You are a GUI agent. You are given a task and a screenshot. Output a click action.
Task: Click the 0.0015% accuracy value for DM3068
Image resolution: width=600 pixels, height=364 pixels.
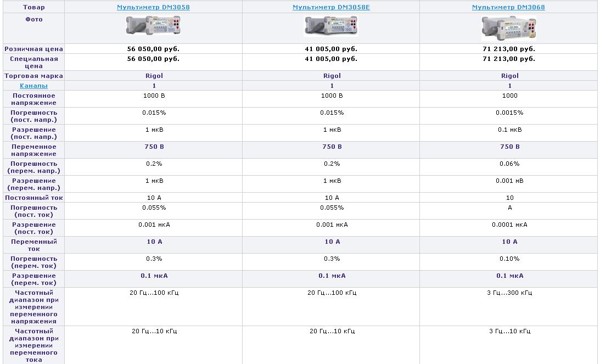(x=509, y=113)
